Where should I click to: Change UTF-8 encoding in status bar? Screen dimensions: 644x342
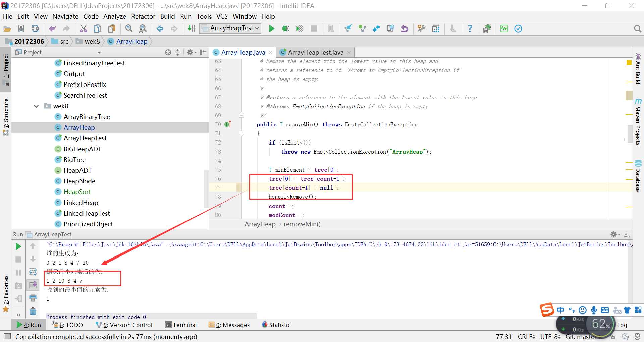tap(550, 336)
